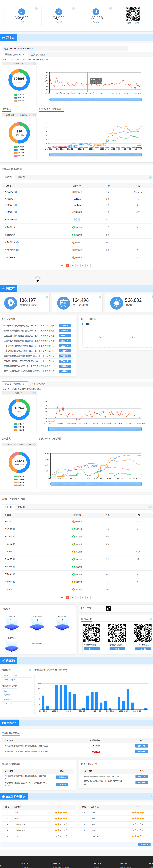Click the zoom slider under 建平台 weekly traffic chart
This screenshot has height=868, width=153.
tap(96, 99)
